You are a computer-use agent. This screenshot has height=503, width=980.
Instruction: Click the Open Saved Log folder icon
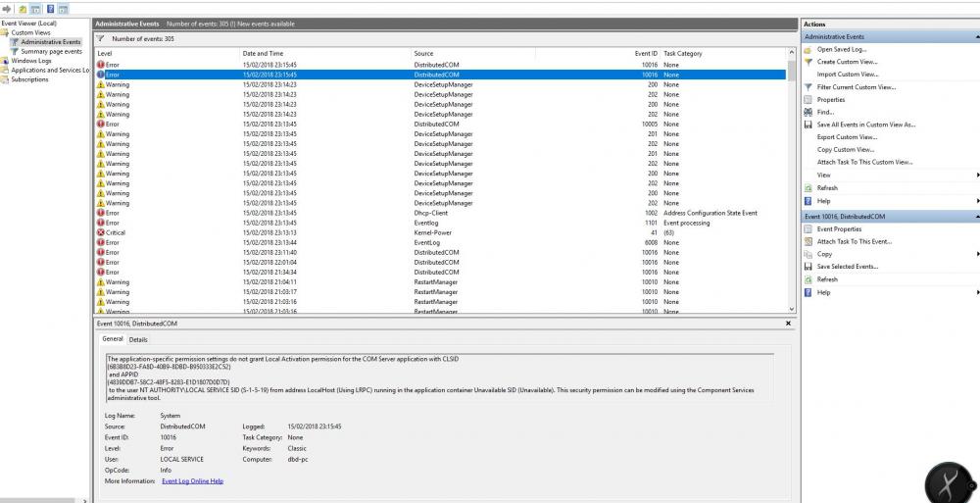click(808, 49)
